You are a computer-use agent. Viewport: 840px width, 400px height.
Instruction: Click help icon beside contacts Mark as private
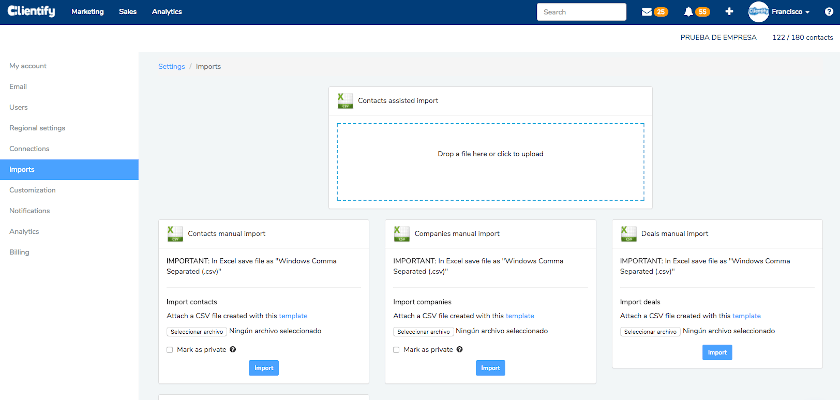[233, 350]
